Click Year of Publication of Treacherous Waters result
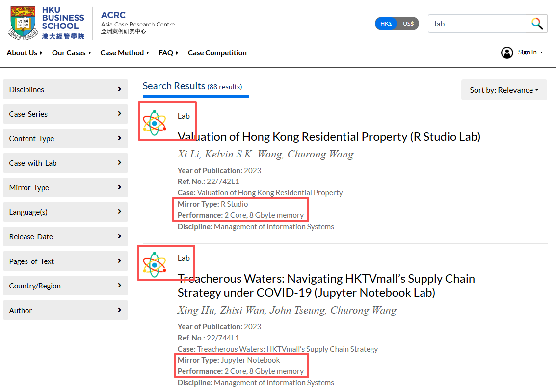Image resolution: width=556 pixels, height=392 pixels. 219,326
